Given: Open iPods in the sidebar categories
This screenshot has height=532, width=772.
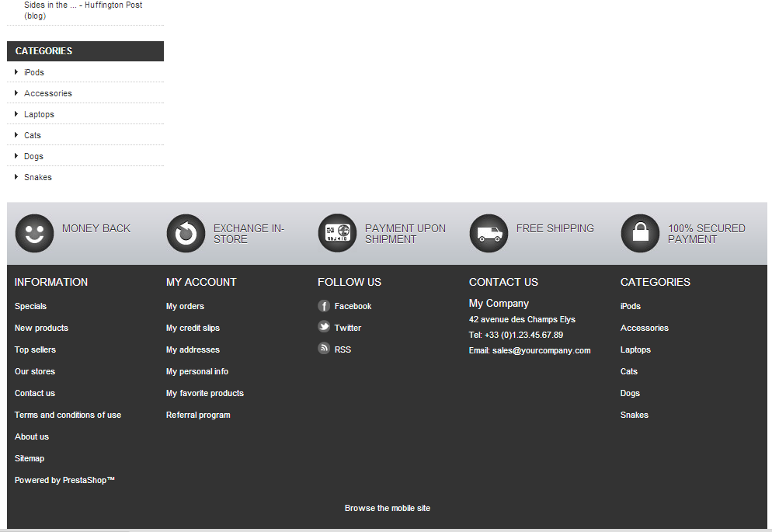Looking at the screenshot, I should pyautogui.click(x=34, y=72).
